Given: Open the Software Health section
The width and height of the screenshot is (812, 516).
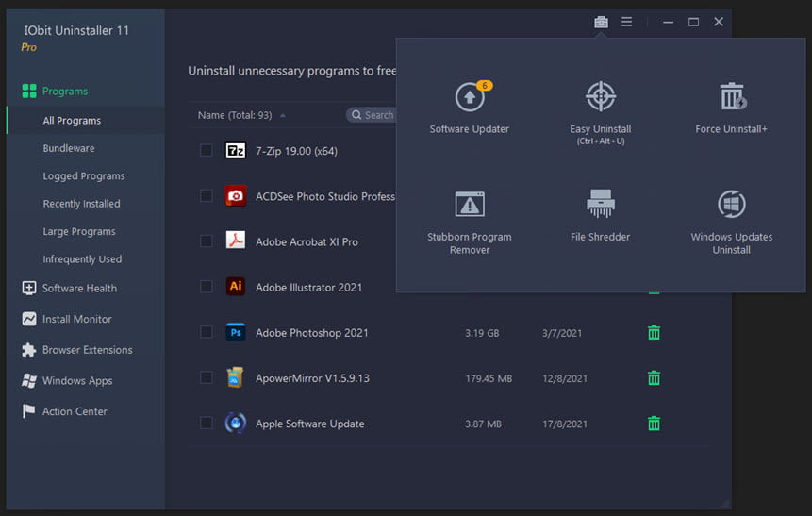Looking at the screenshot, I should coord(79,288).
